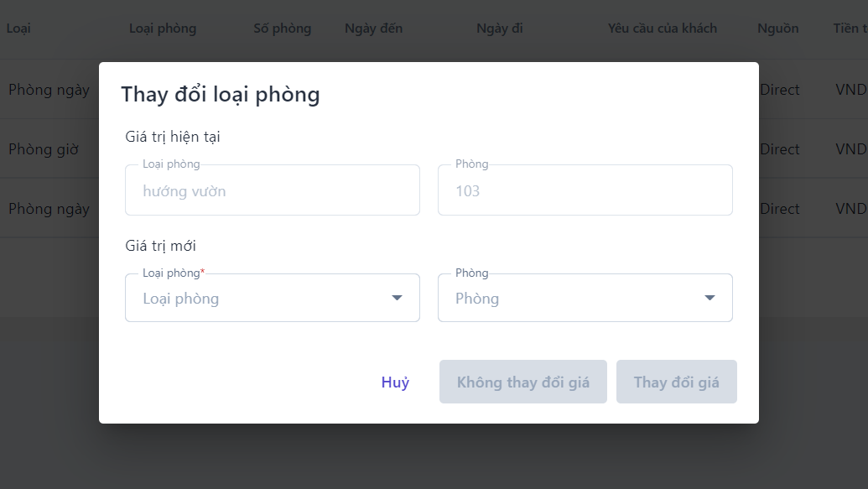Image resolution: width=868 pixels, height=489 pixels.
Task: Click the Loại column header
Action: click(19, 29)
